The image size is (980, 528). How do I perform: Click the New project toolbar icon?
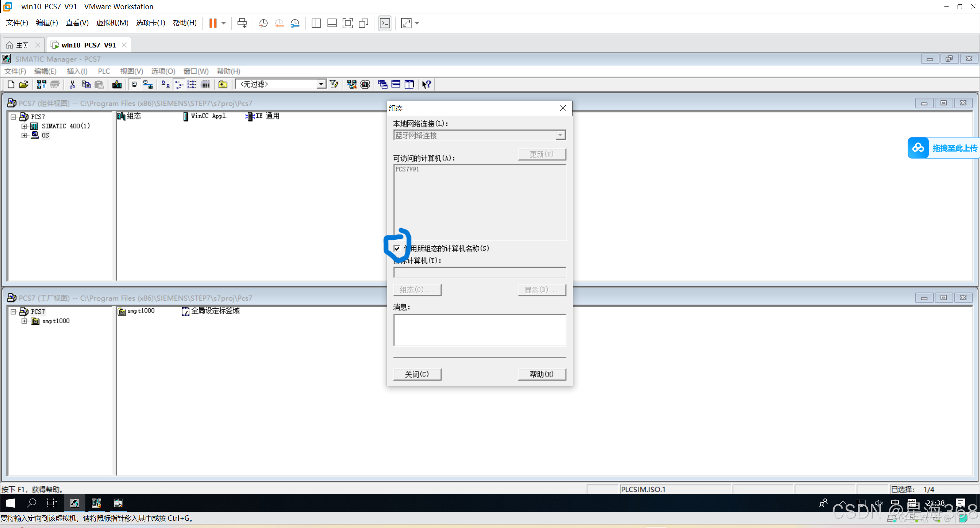click(x=11, y=84)
